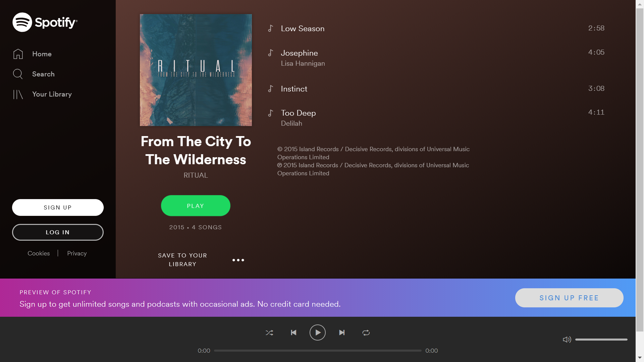
Task: Click the Spotify home icon
Action: point(18,54)
